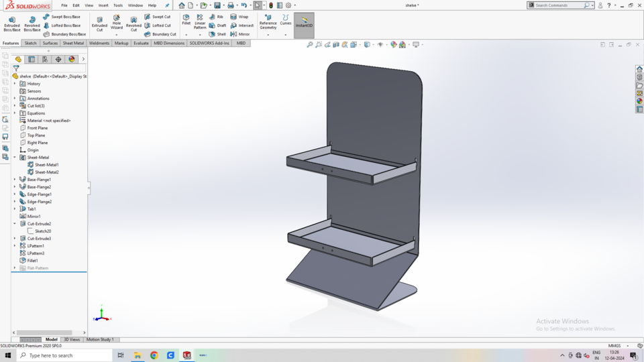Switch to the Sheet Metal tab
Viewport: 644px width, 362px height.
coord(73,43)
